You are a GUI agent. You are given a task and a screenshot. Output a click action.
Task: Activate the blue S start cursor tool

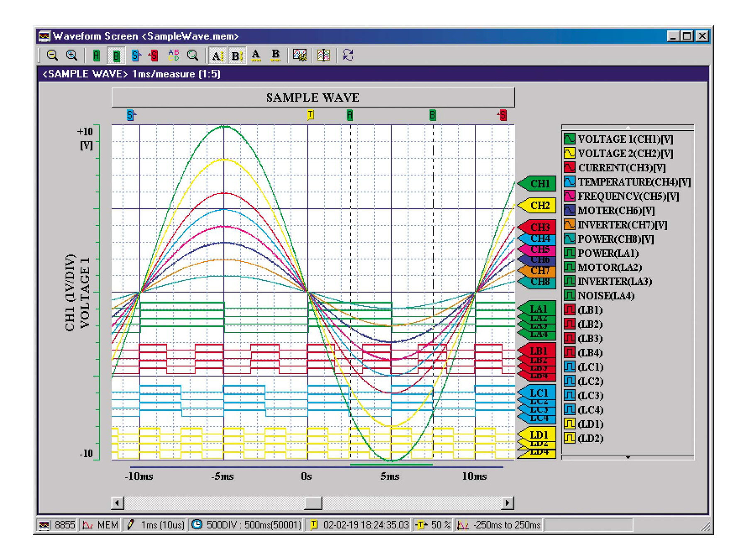pyautogui.click(x=136, y=55)
